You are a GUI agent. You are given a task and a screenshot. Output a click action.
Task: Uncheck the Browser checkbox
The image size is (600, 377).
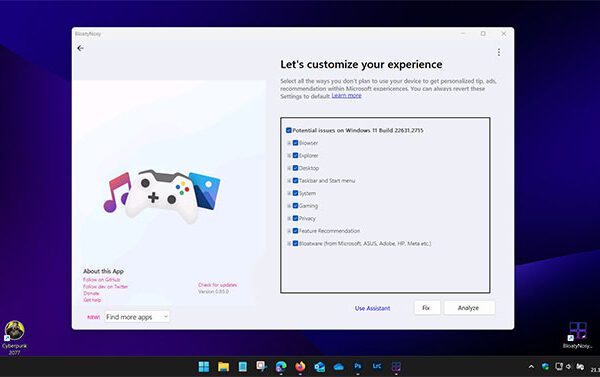(295, 143)
